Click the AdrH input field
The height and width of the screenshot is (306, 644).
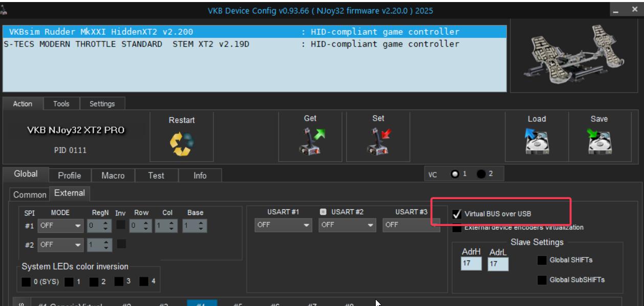(x=471, y=264)
